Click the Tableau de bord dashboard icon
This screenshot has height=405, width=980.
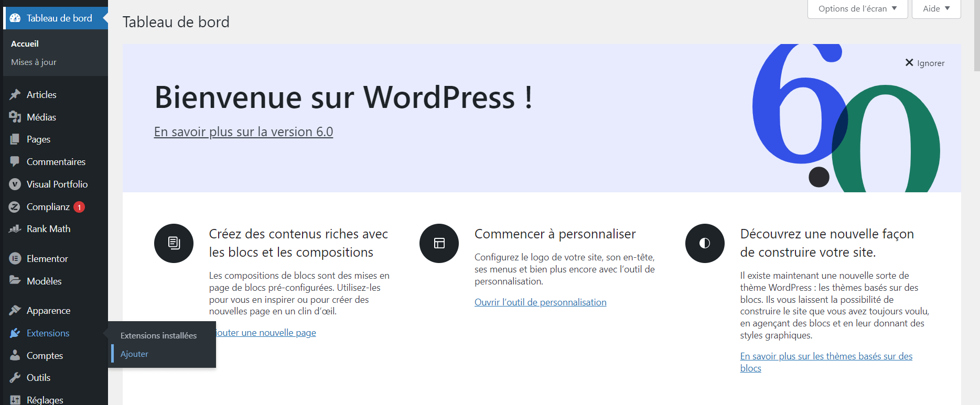click(15, 18)
